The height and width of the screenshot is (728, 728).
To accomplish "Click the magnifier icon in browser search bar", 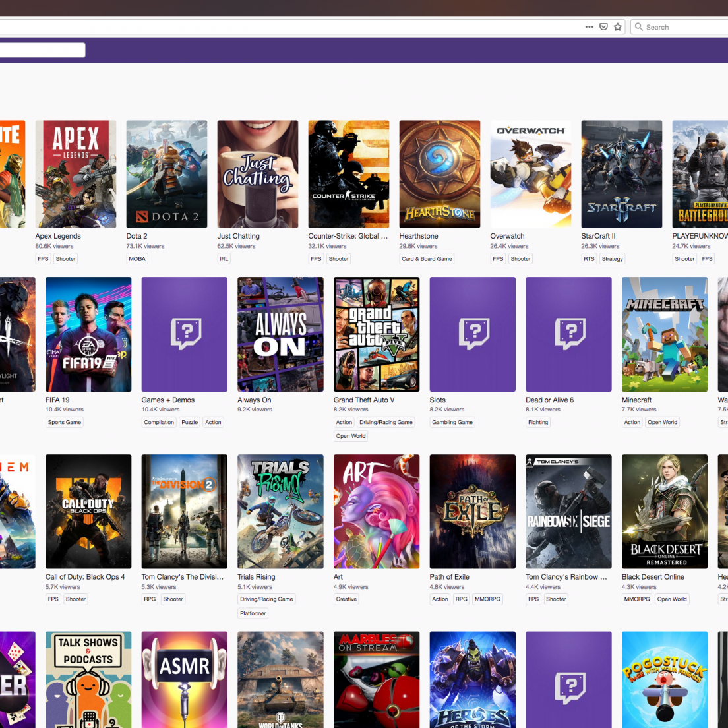I will point(638,27).
